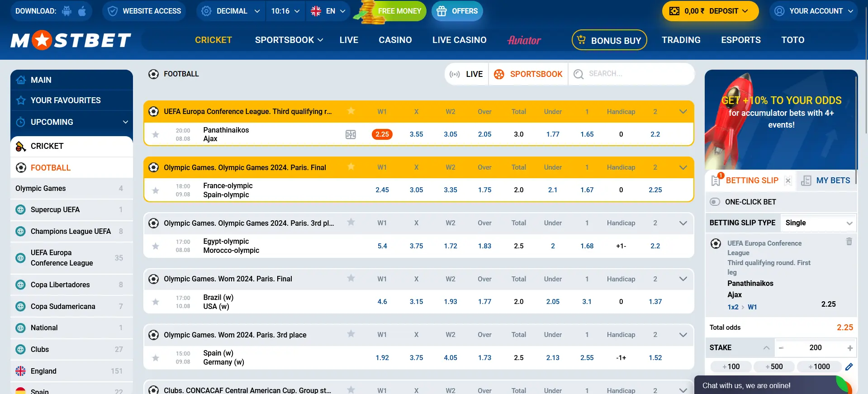Add +500 to the stake

click(774, 367)
